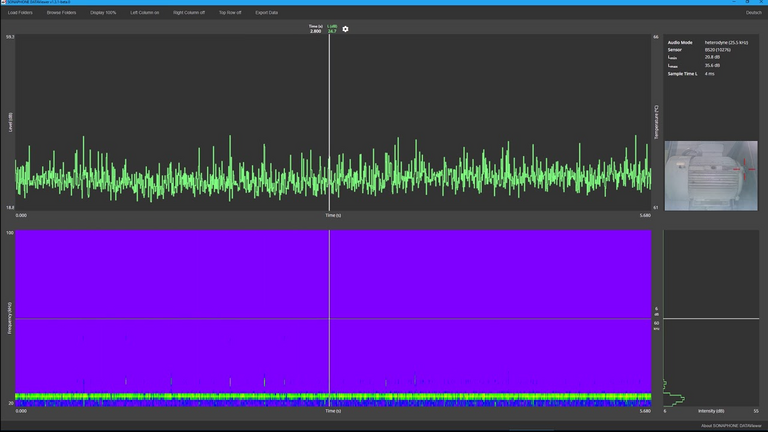
Task: Open Browse Folders
Action: pos(61,12)
